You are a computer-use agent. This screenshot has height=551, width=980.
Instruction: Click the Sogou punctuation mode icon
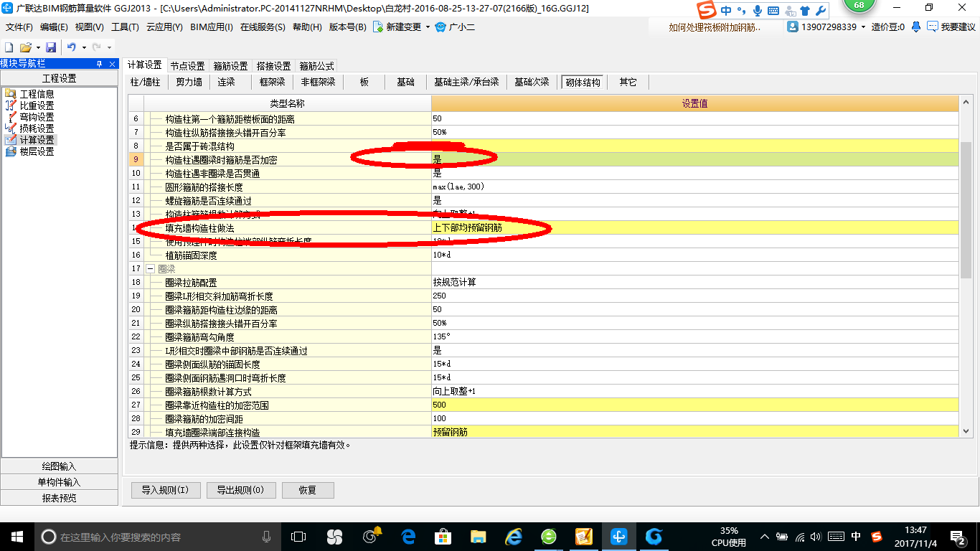[x=743, y=11]
